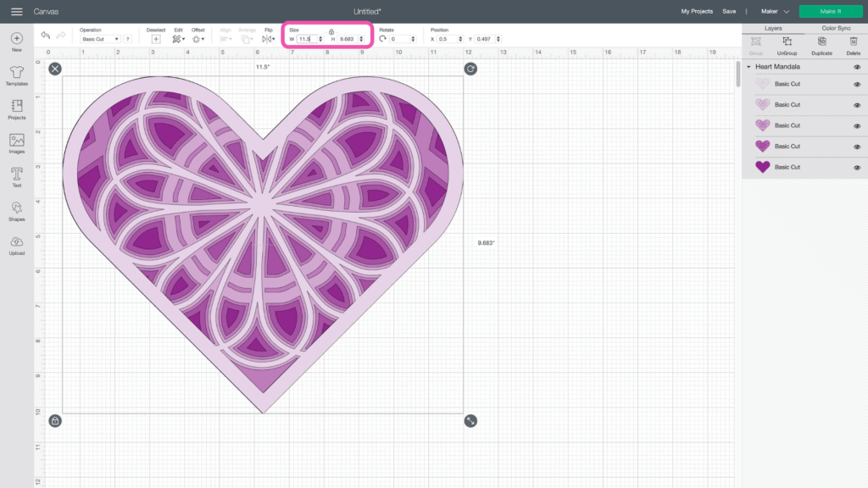The height and width of the screenshot is (488, 868).
Task: Open My Projects
Action: [697, 12]
